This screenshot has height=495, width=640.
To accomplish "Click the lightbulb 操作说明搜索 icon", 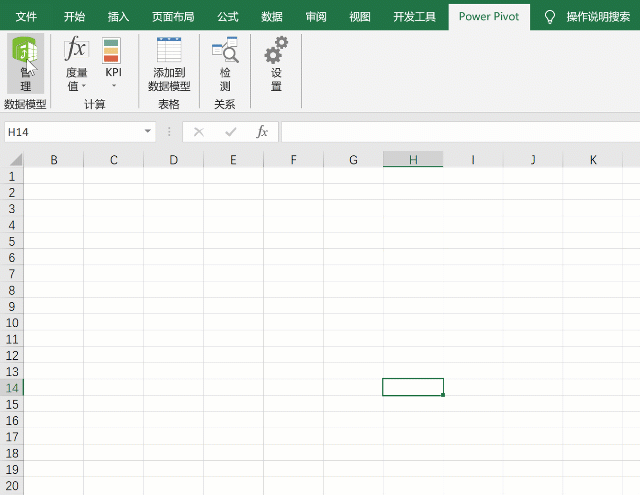I will pos(549,16).
